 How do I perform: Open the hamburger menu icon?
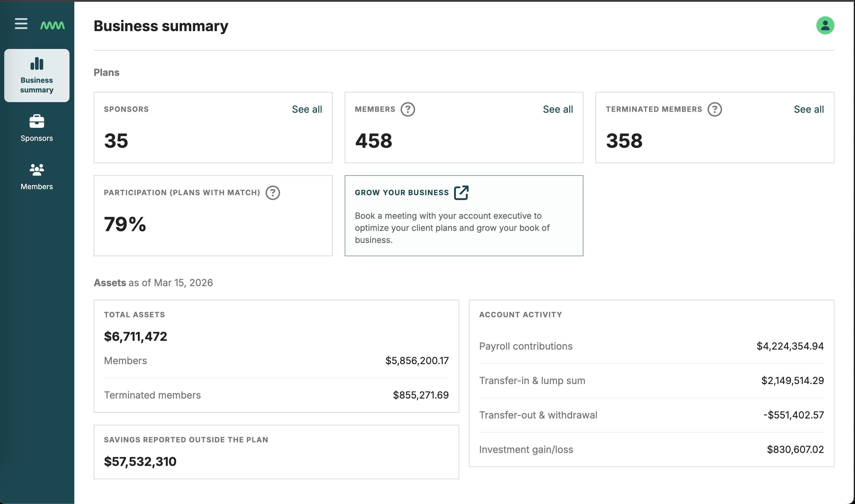[21, 24]
